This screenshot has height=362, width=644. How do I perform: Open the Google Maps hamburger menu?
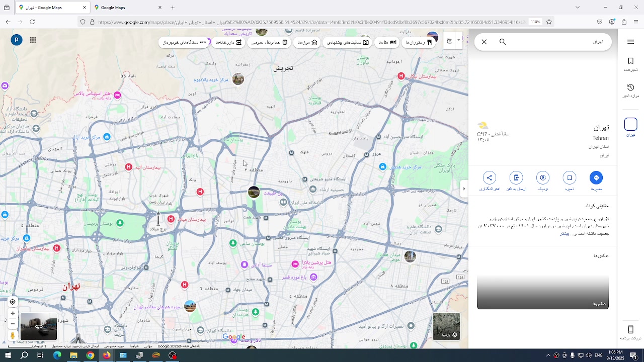pyautogui.click(x=630, y=42)
